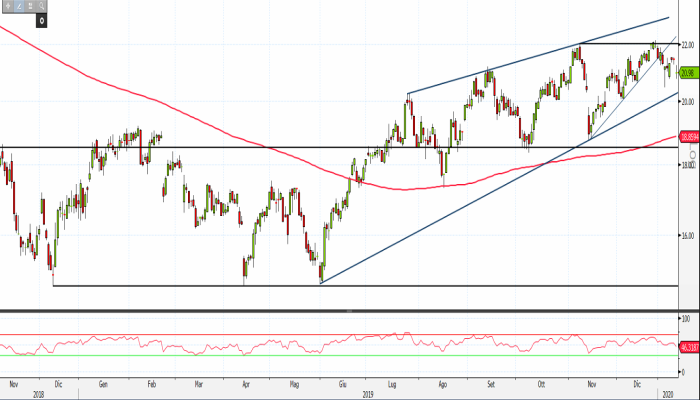Click the Mar month label
Viewport: 700px width, 400px height.
click(x=199, y=384)
